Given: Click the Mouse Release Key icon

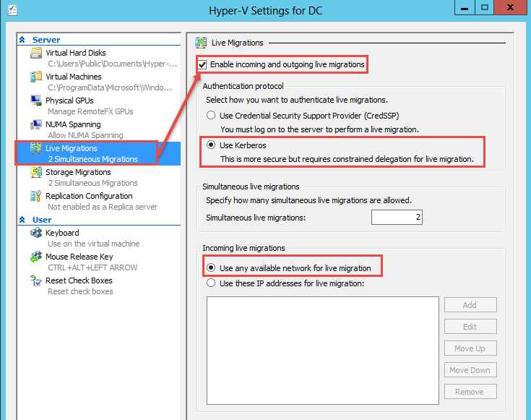Looking at the screenshot, I should tap(36, 257).
